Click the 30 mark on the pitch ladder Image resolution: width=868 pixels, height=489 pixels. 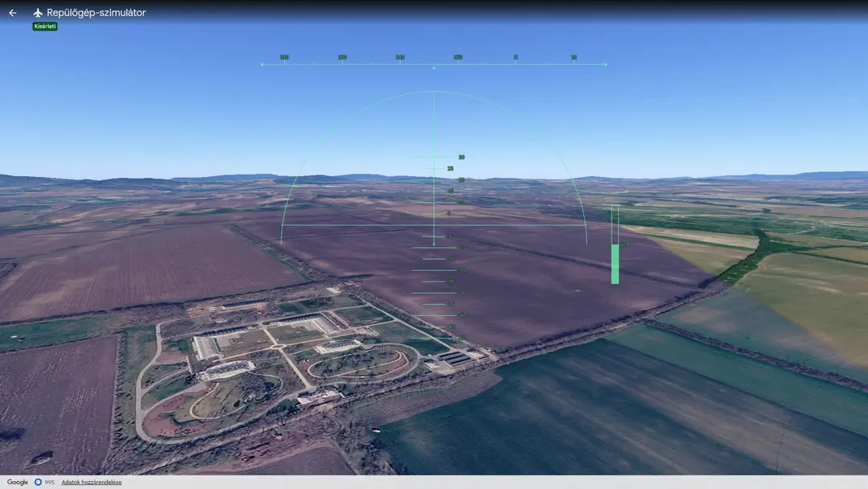coord(461,158)
